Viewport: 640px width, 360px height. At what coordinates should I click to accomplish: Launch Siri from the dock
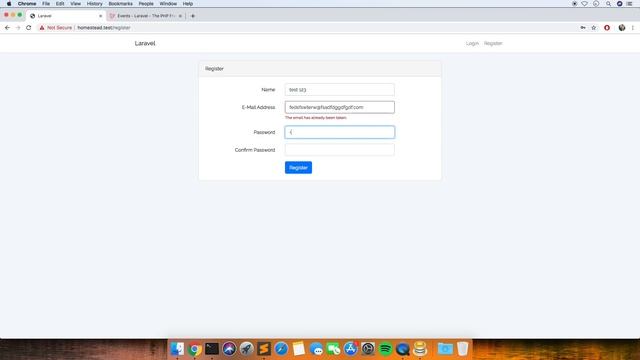229,349
